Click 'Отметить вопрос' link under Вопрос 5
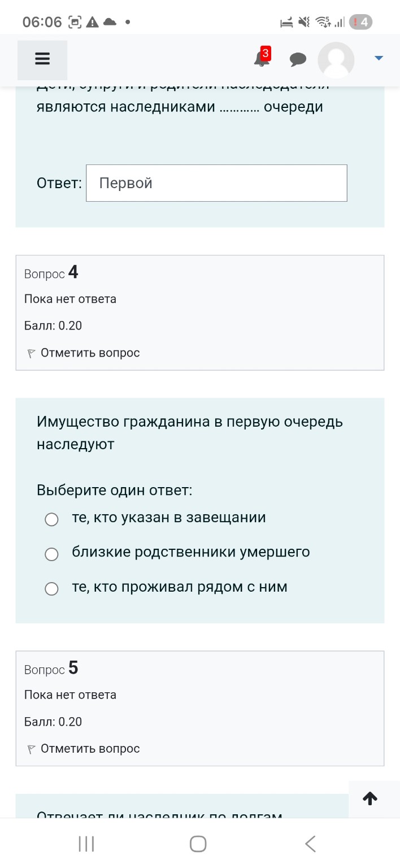This screenshot has height=868, width=400. click(88, 748)
